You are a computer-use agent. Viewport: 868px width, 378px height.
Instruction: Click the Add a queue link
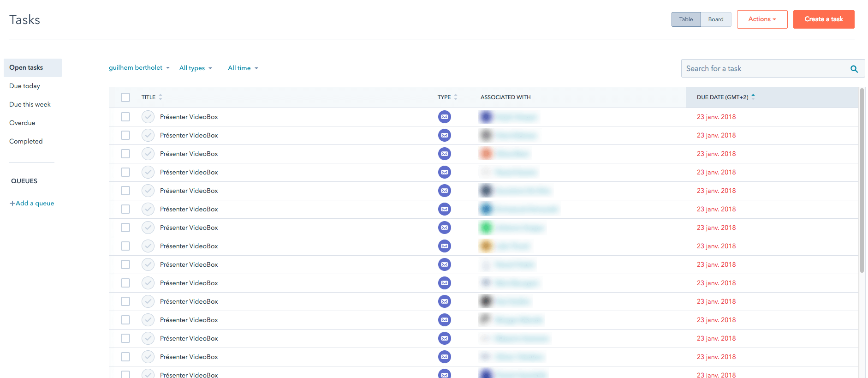(x=32, y=203)
